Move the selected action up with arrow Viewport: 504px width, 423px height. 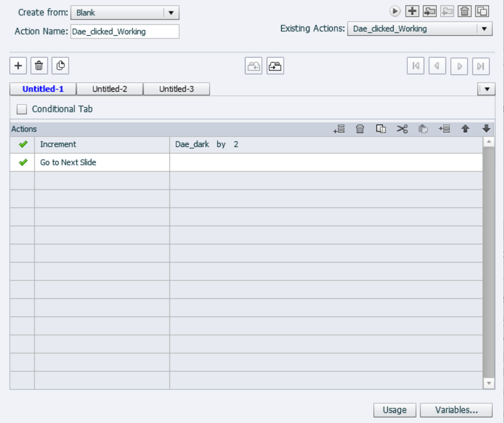click(465, 129)
